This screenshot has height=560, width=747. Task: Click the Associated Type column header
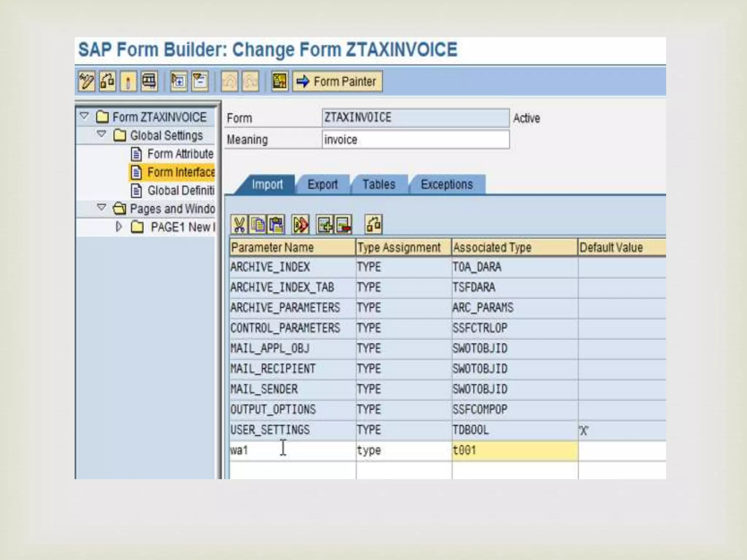point(515,248)
